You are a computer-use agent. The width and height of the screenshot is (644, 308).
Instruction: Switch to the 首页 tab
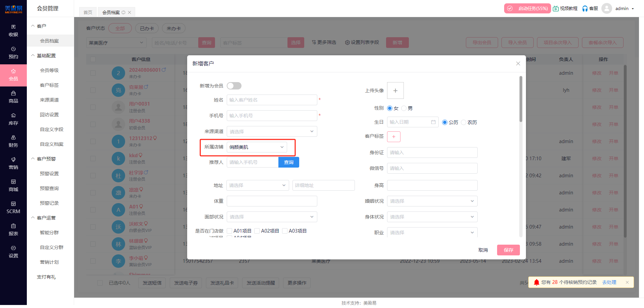coord(87,12)
